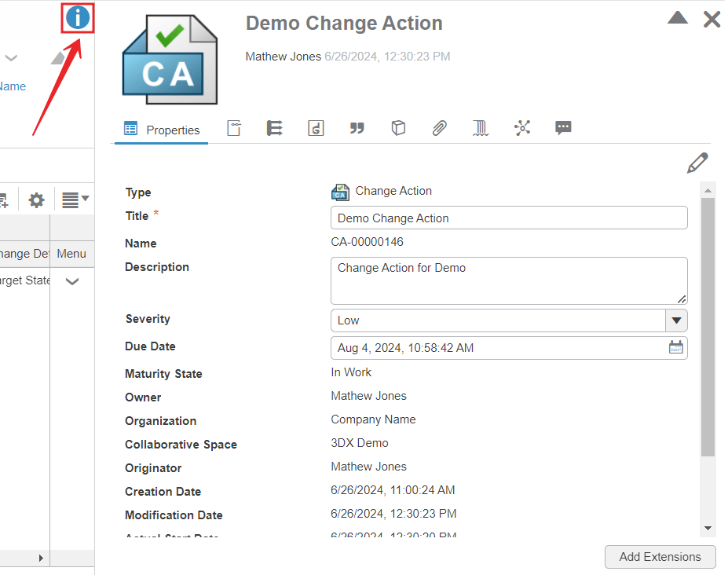Image resolution: width=728 pixels, height=575 pixels.
Task: Click the header author Mathew Jones
Action: (284, 57)
